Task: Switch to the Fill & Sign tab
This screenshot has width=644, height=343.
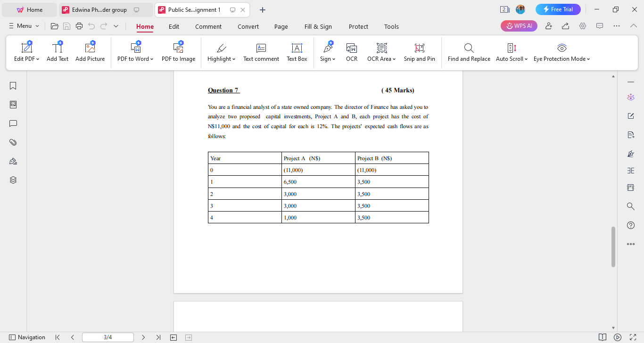Action: pos(318,26)
